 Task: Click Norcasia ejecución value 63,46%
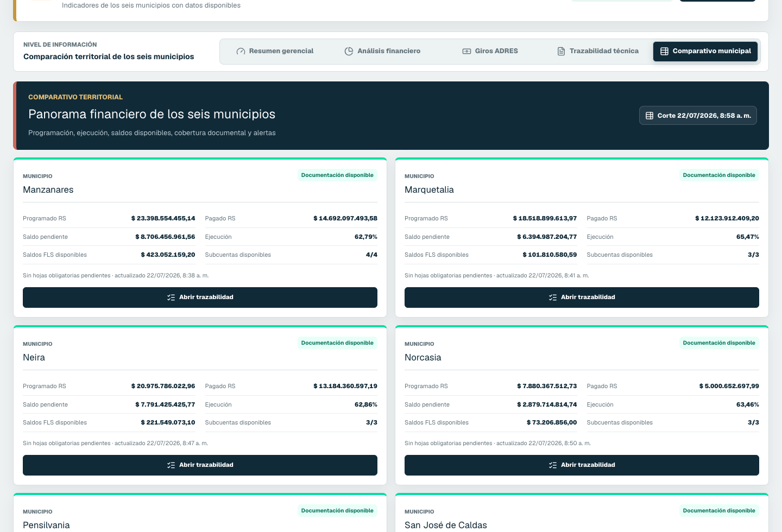(x=748, y=404)
